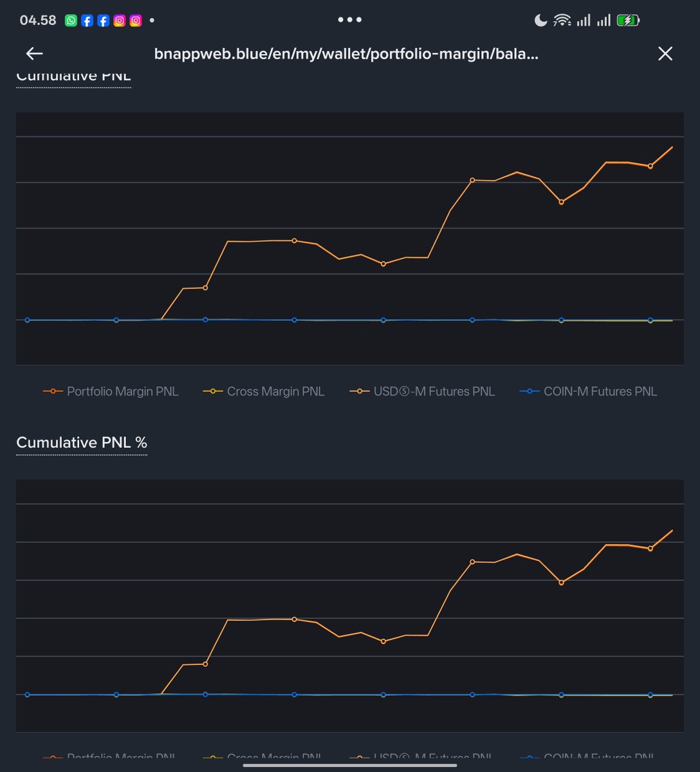Tap the Instagram icon beside the notification dot

coord(136,21)
